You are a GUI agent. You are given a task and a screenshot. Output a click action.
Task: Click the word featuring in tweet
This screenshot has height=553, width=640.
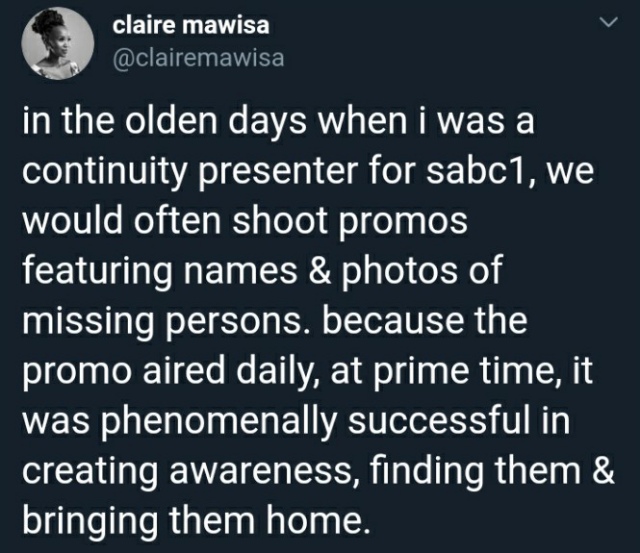click(97, 272)
